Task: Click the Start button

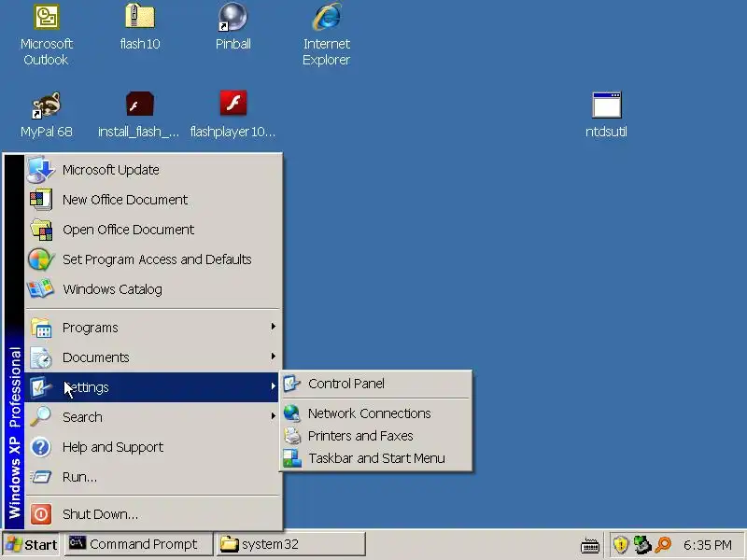Action: tap(31, 544)
